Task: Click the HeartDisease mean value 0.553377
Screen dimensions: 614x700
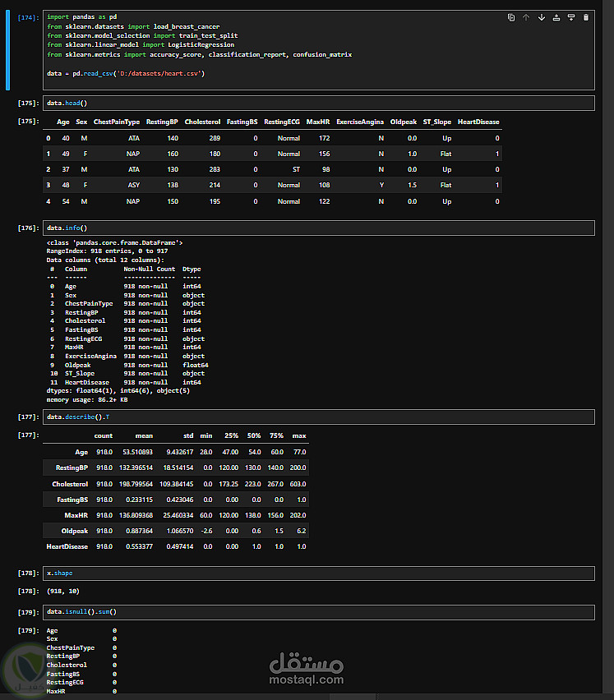Action: pyautogui.click(x=140, y=546)
